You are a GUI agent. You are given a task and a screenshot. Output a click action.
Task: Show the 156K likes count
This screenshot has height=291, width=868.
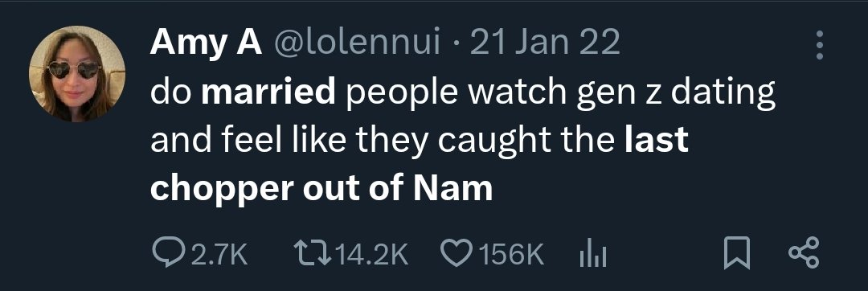[510, 255]
